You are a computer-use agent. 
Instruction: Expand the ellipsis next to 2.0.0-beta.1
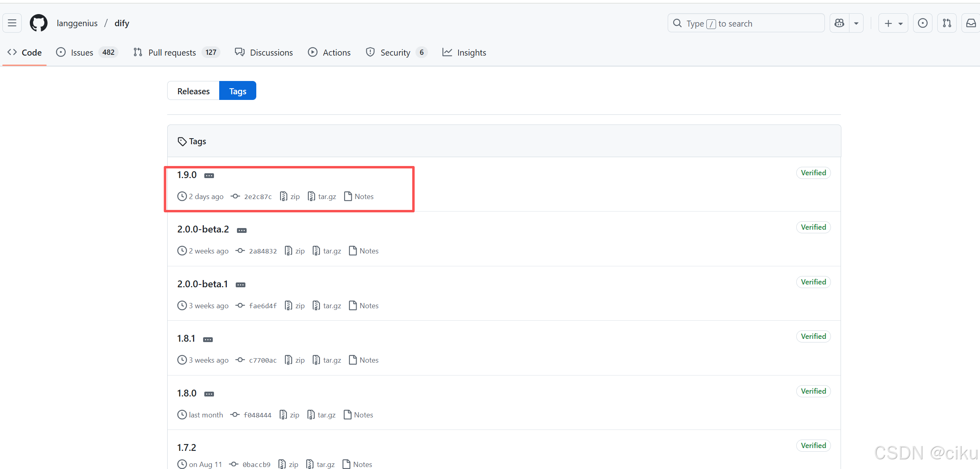(241, 285)
